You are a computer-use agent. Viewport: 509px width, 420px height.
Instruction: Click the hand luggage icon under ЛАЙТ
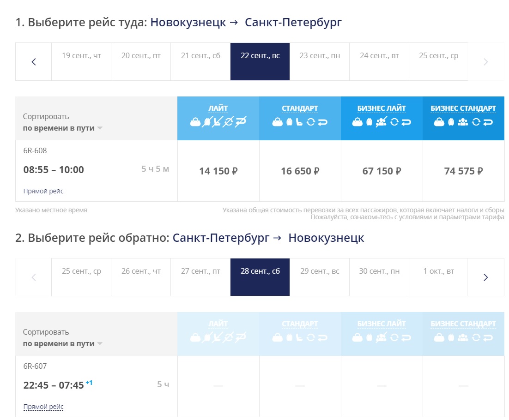pos(195,122)
